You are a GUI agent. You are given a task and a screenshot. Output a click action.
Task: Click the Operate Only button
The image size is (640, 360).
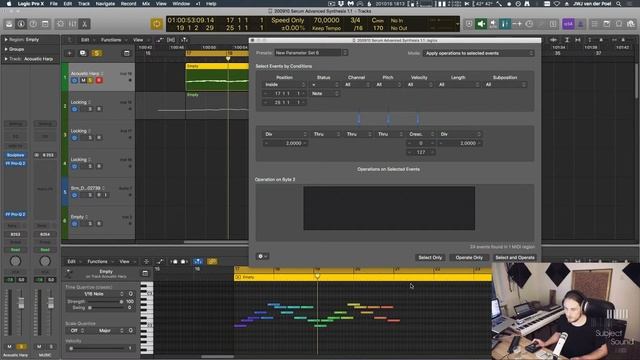tap(469, 258)
